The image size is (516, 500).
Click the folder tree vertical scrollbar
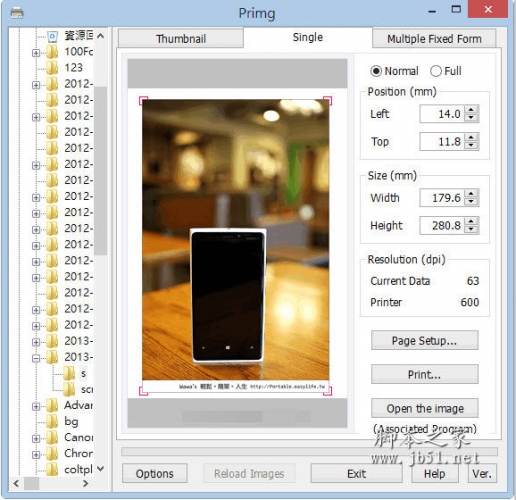pos(101,170)
